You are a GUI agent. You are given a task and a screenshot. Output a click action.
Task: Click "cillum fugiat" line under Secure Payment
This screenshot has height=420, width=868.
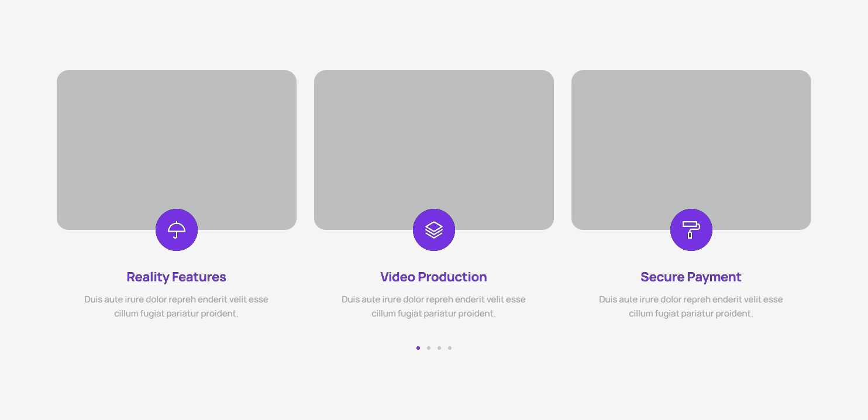(x=691, y=314)
